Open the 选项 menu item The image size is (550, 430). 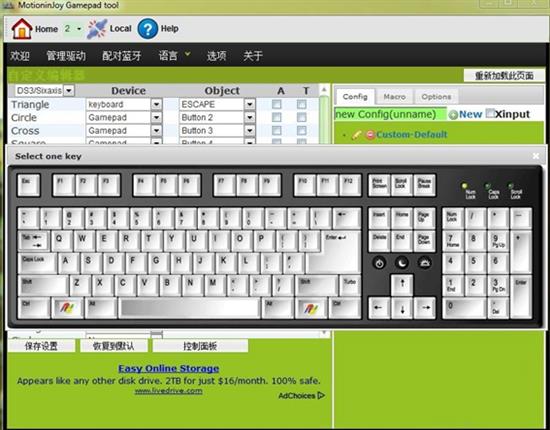(216, 55)
